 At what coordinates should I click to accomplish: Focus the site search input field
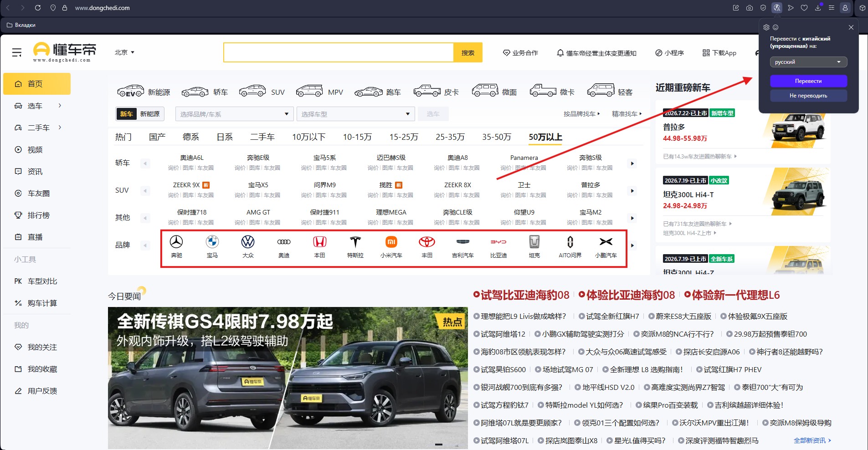[339, 53]
